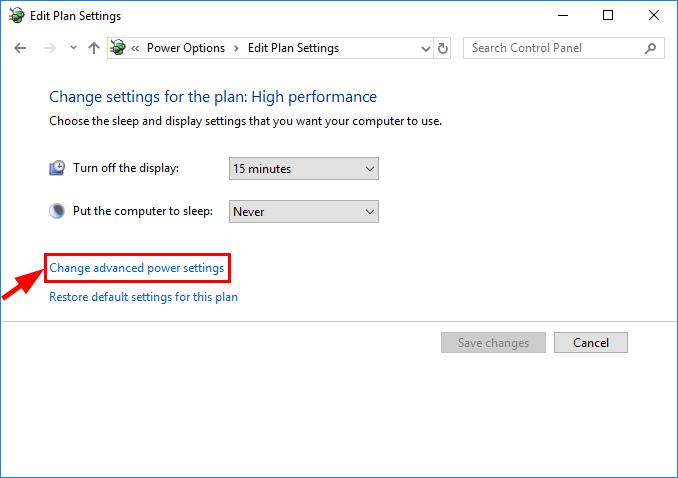The width and height of the screenshot is (678, 478).
Task: Select Edit Plan Settings breadcrumb
Action: coord(293,48)
